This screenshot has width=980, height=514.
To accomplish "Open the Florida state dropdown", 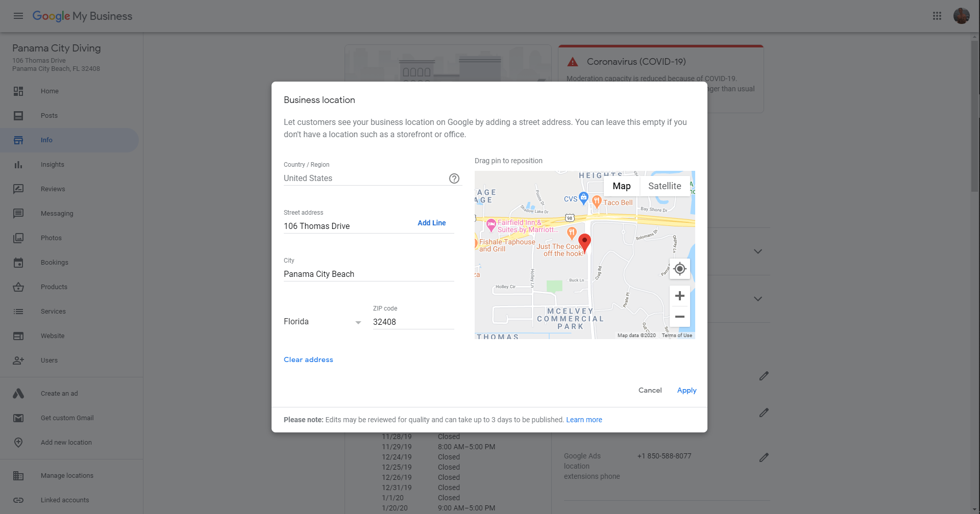I will (x=358, y=322).
